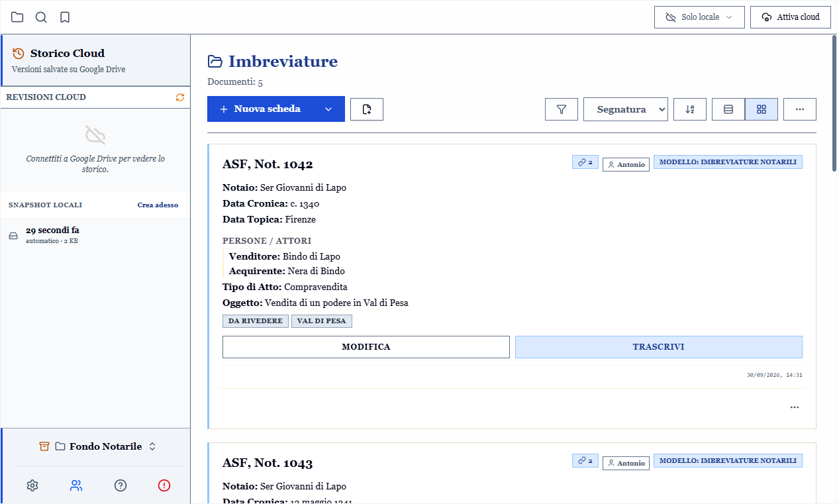Viewport: 837px width, 504px height.
Task: Open settings with the gear icon
Action: [32, 485]
